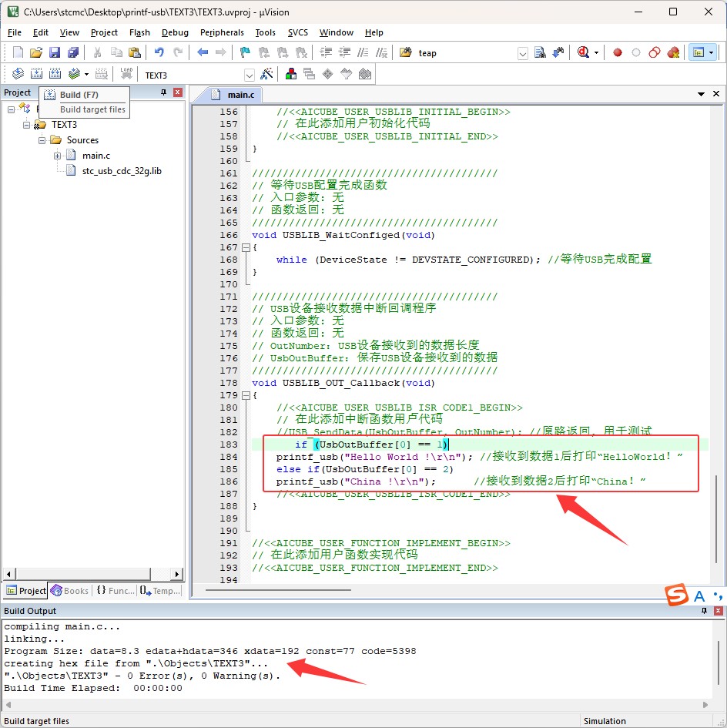Screen dimensions: 727x728
Task: Open the find text 'teap' dropdown
Action: 523,53
